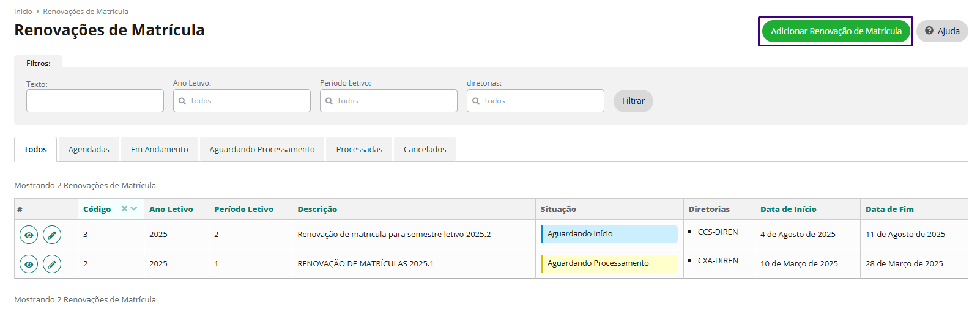
Task: Focus the Texto filter input
Action: pos(95,101)
